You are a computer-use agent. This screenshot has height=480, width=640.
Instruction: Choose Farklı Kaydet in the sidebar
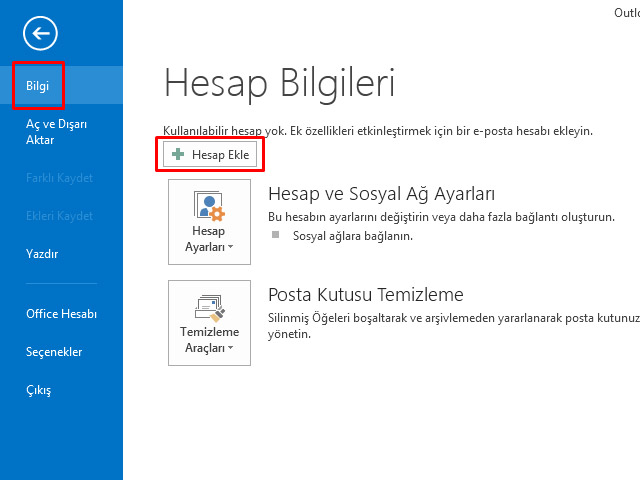pos(59,178)
